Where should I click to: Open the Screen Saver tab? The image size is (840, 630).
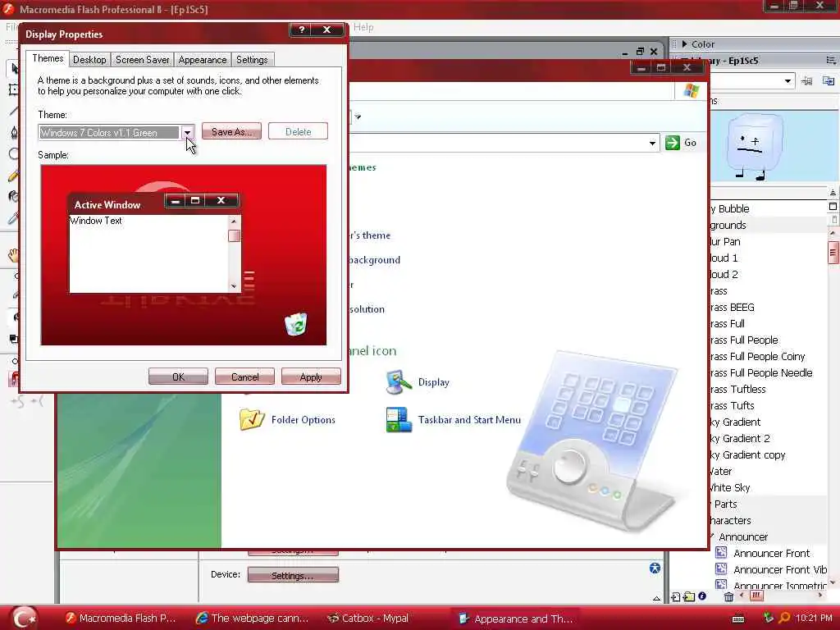pos(143,60)
